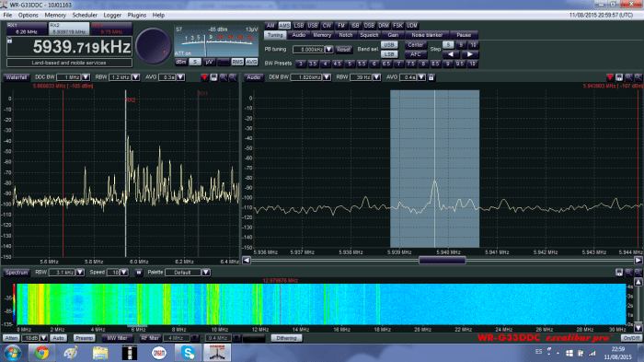Switch S-meter units to dBm
Viewport: 644px width, 362px height.
tap(180, 62)
